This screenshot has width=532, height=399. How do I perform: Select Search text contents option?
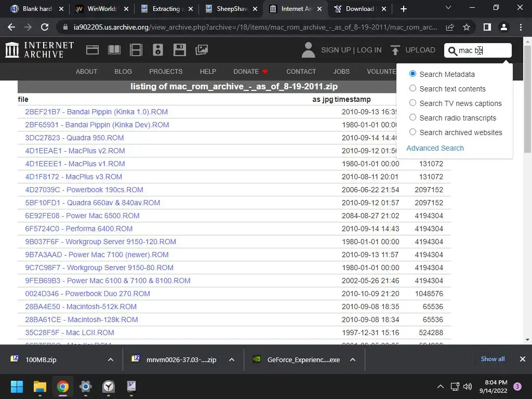click(413, 88)
